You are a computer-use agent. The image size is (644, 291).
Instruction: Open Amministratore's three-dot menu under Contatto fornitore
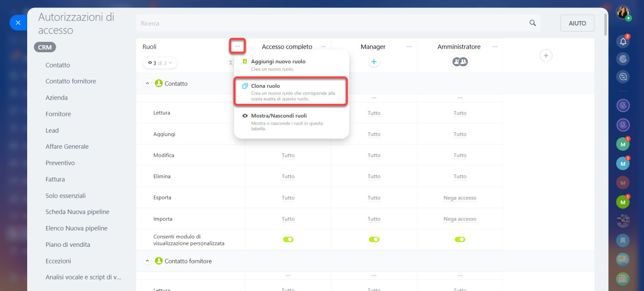tap(460, 276)
